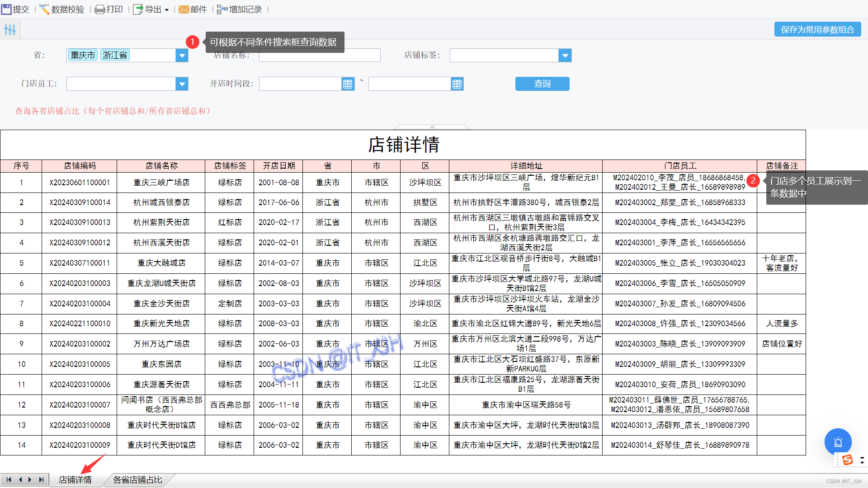Toggle the parameter panel filter icon
This screenshot has height=488, width=868.
coord(10,30)
